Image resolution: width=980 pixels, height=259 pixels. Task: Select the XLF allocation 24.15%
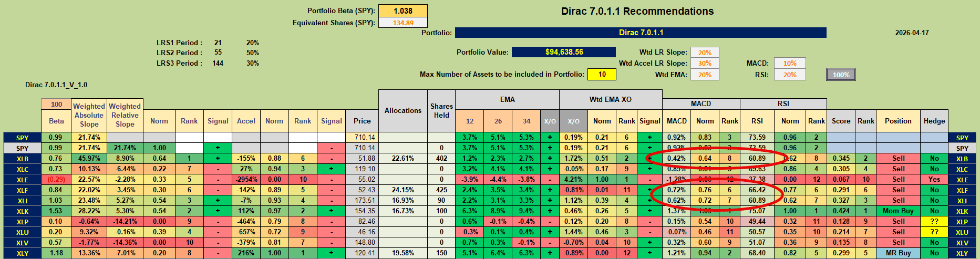pyautogui.click(x=403, y=190)
